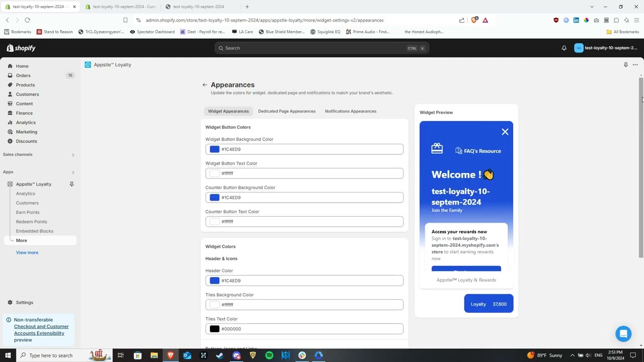Click the Brave Shields lion icon
Screen dimensions: 644x362
pos(474,20)
